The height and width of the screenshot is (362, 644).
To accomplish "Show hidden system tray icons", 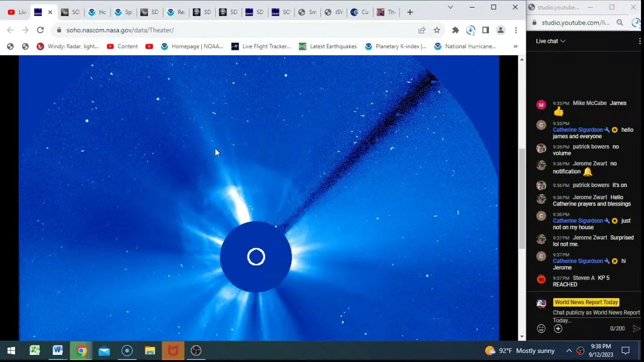I will click(569, 351).
